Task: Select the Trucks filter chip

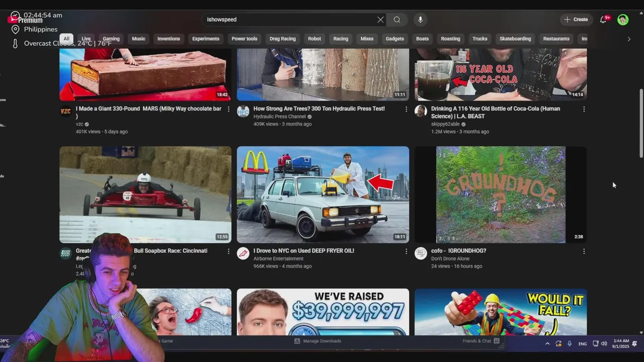Action: [x=480, y=39]
